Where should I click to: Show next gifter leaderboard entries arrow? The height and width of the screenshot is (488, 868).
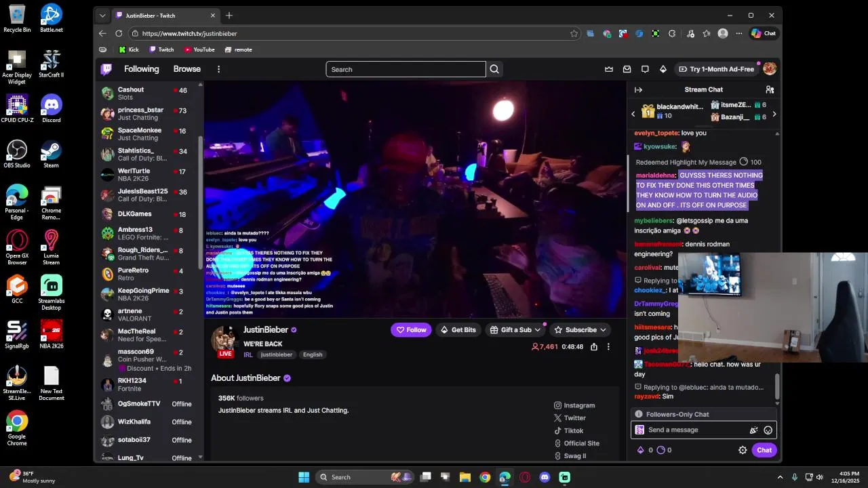tap(774, 114)
